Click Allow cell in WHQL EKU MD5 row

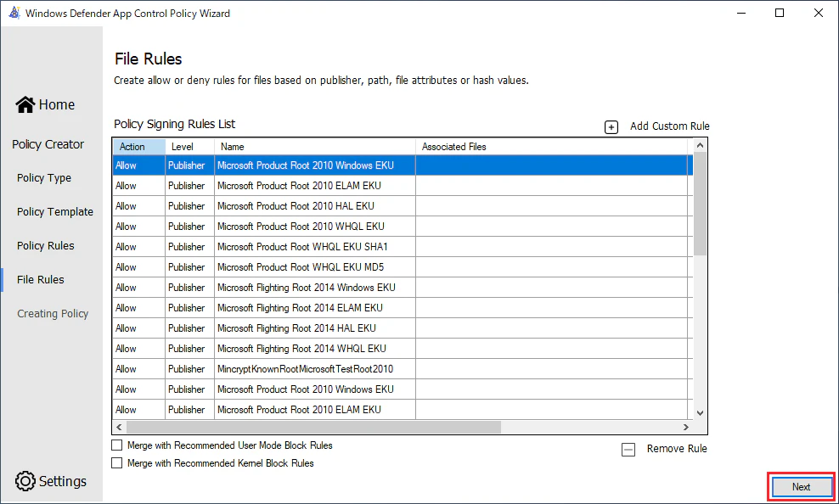coord(139,266)
